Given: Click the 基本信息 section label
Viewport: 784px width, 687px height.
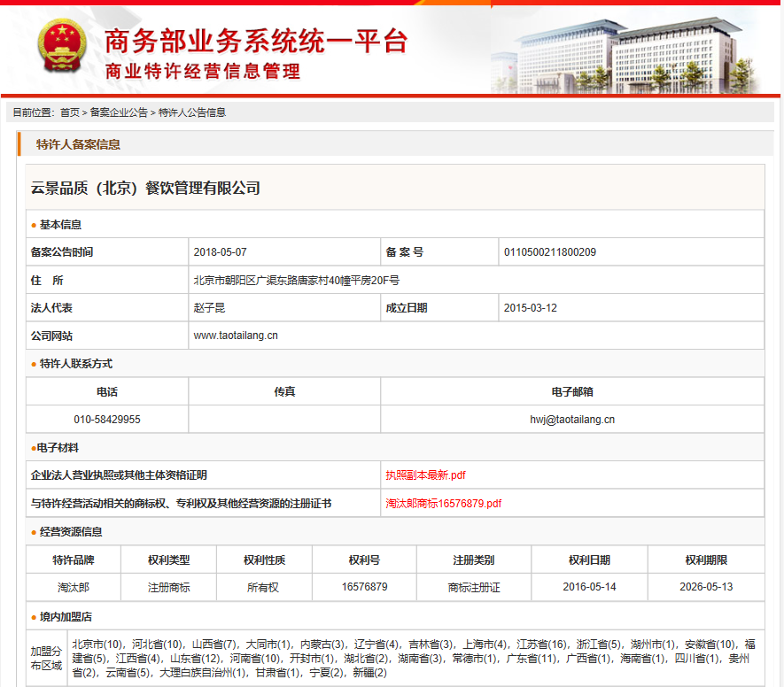Looking at the screenshot, I should [x=60, y=224].
